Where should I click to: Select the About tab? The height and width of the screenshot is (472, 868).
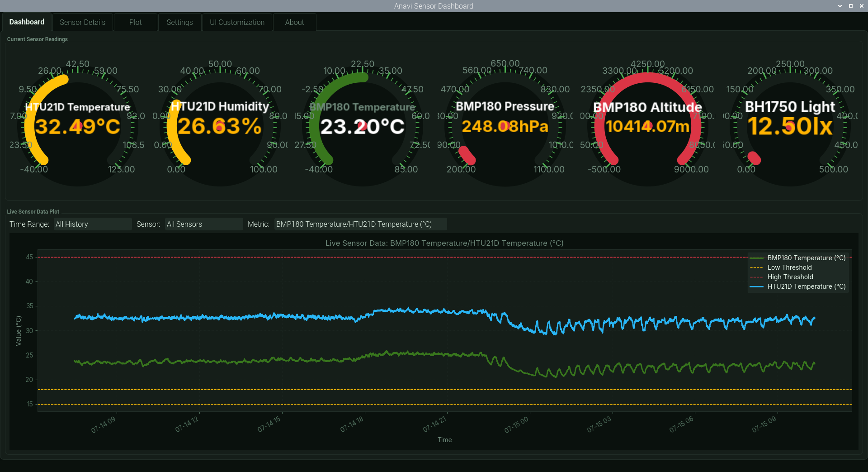pyautogui.click(x=294, y=22)
